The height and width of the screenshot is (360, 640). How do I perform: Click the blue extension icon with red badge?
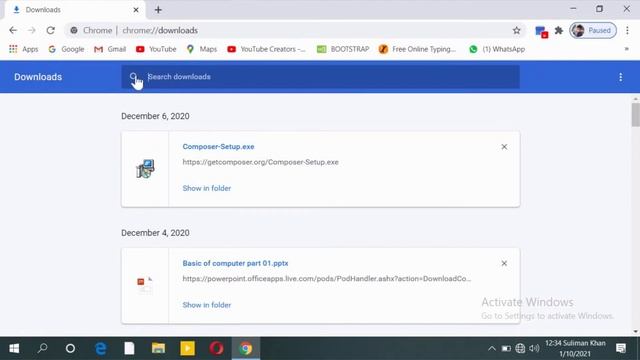541,31
